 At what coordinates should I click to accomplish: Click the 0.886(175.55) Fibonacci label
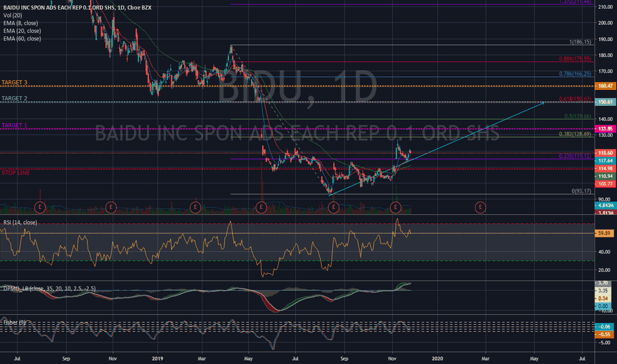(575, 59)
